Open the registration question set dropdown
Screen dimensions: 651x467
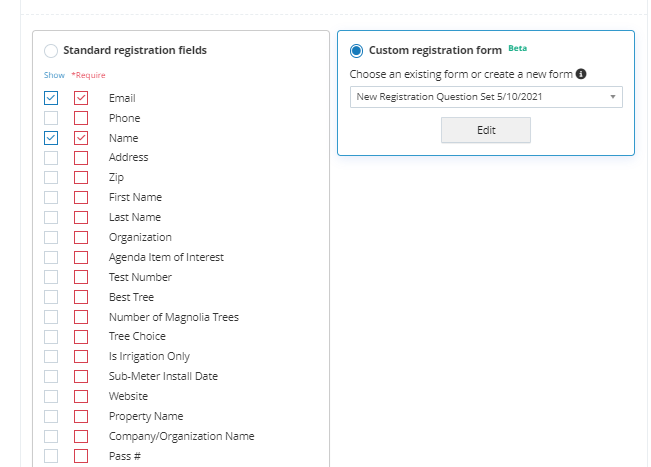click(486, 97)
